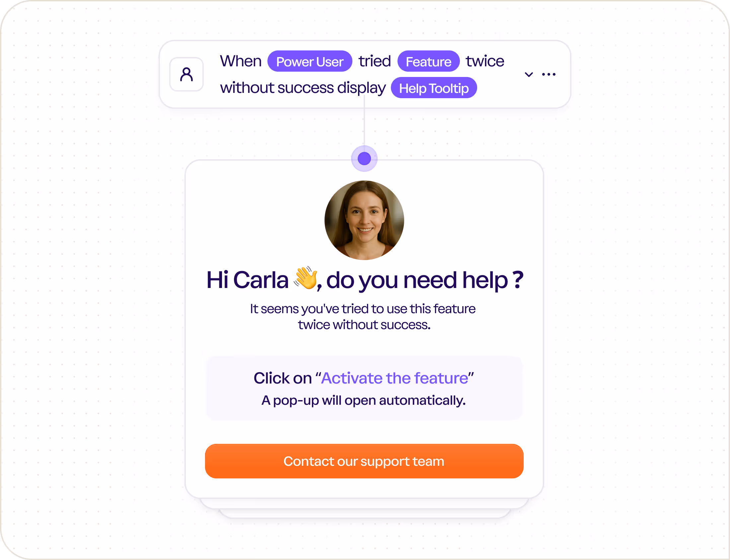730x560 pixels.
Task: Click the purple connector node dot
Action: pos(364,159)
